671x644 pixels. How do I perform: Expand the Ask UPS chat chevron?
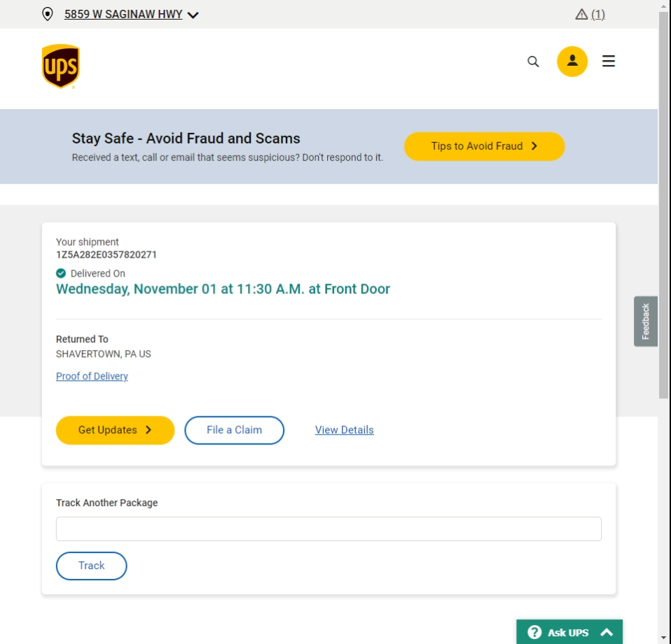607,632
